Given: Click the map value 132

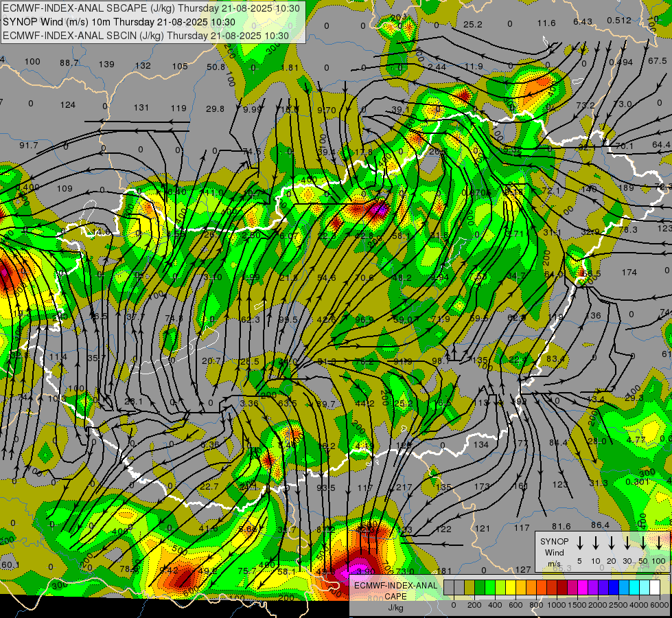Looking at the screenshot, I should click(x=143, y=66).
